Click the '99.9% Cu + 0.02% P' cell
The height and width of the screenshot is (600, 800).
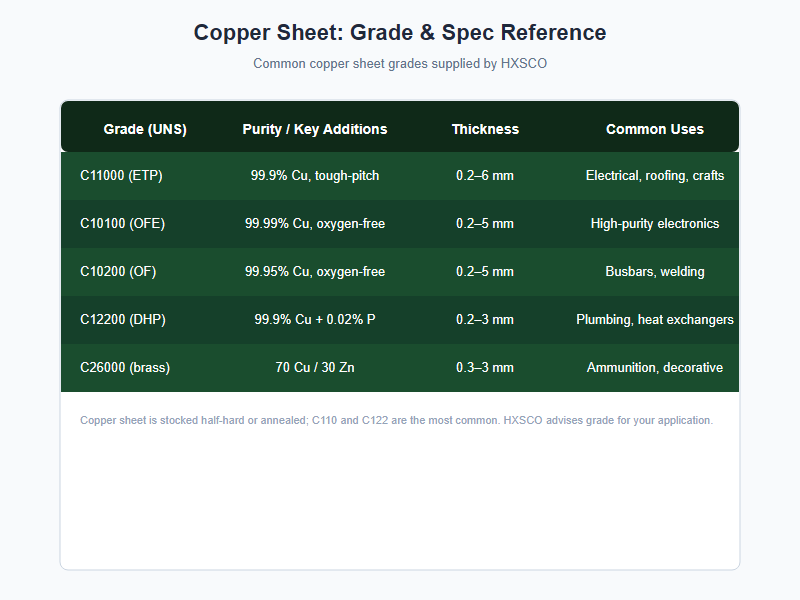pos(315,319)
